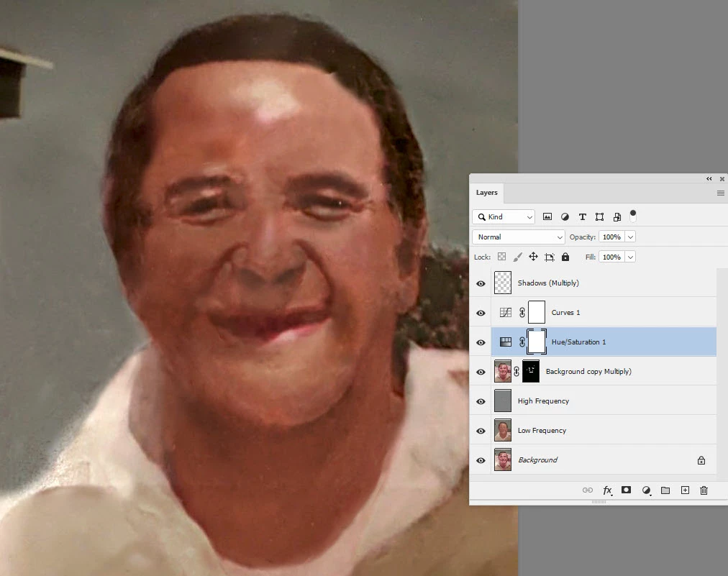Select the Curves 1 layer name
The width and height of the screenshot is (728, 576).
pos(565,312)
